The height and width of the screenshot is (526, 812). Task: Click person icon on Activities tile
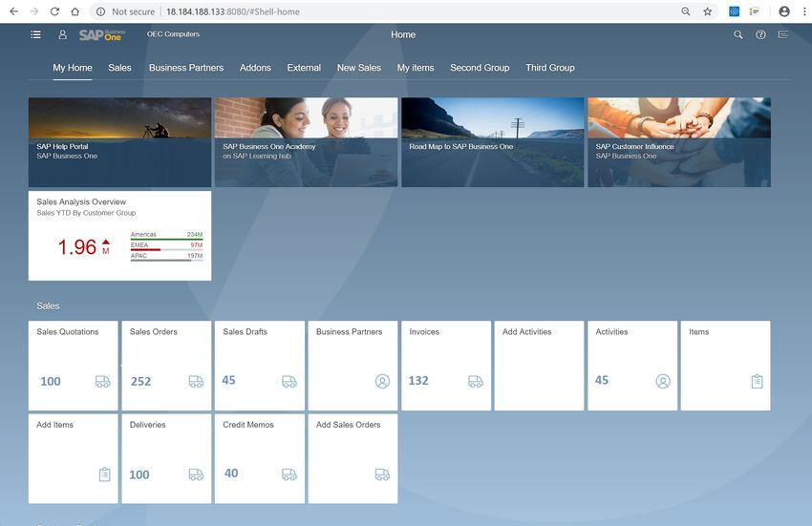[x=663, y=382]
